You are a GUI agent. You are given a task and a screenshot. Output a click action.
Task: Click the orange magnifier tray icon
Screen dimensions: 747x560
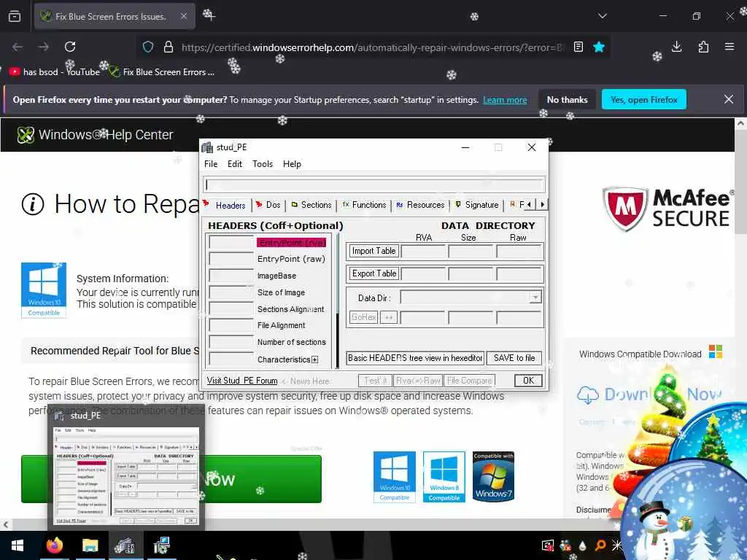600,545
